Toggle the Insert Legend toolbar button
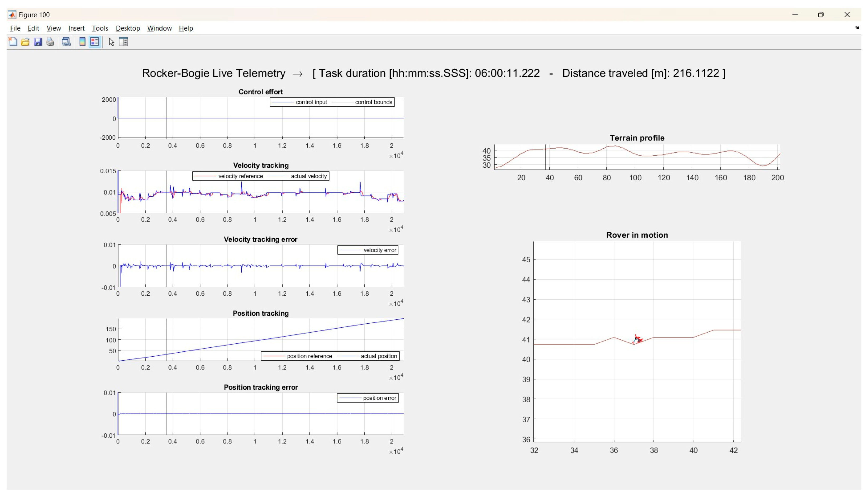This screenshot has height=496, width=868. pos(95,42)
